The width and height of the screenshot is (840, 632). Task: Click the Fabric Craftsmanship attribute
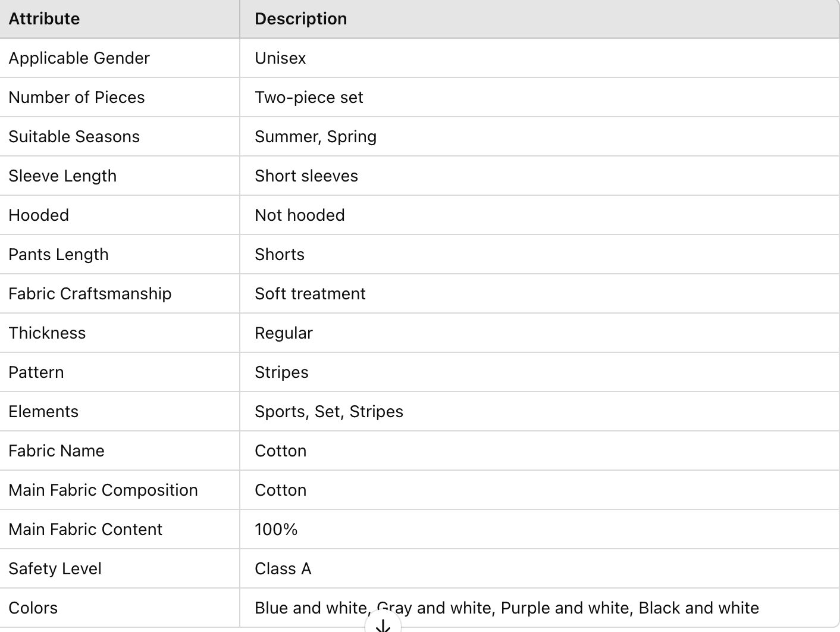coord(90,294)
